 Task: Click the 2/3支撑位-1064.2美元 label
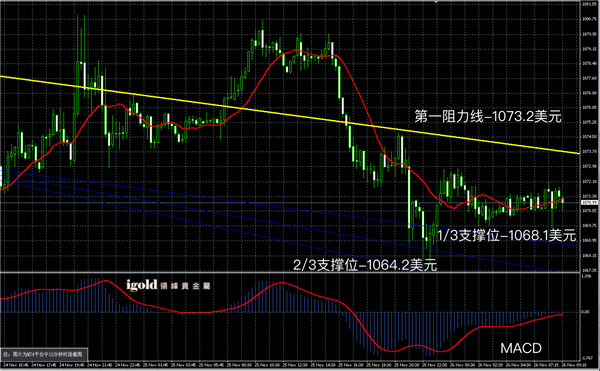click(365, 265)
